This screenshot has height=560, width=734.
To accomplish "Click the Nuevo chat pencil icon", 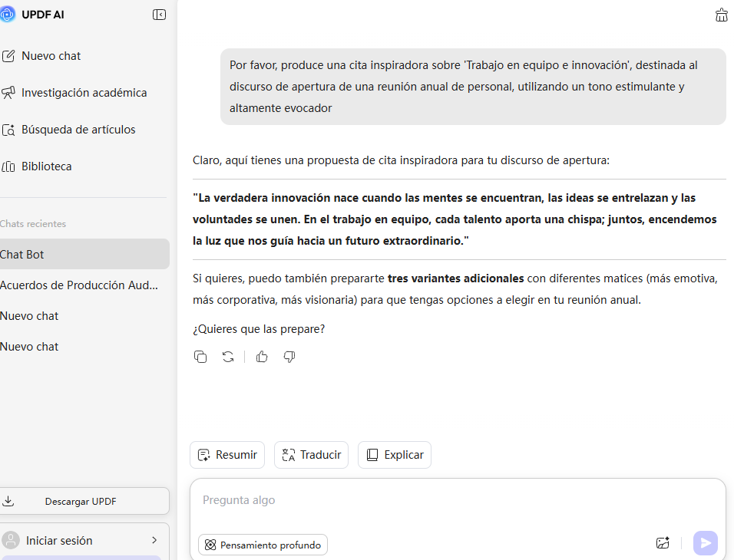I will pyautogui.click(x=8, y=56).
